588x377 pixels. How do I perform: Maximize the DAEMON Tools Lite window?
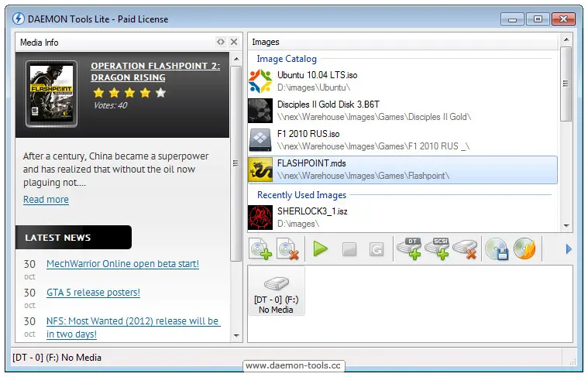538,19
